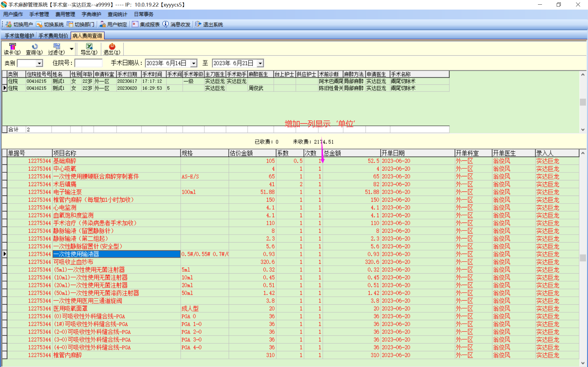This screenshot has height=367, width=588.
Task: Open the 费用管理 menu
Action: [65, 14]
